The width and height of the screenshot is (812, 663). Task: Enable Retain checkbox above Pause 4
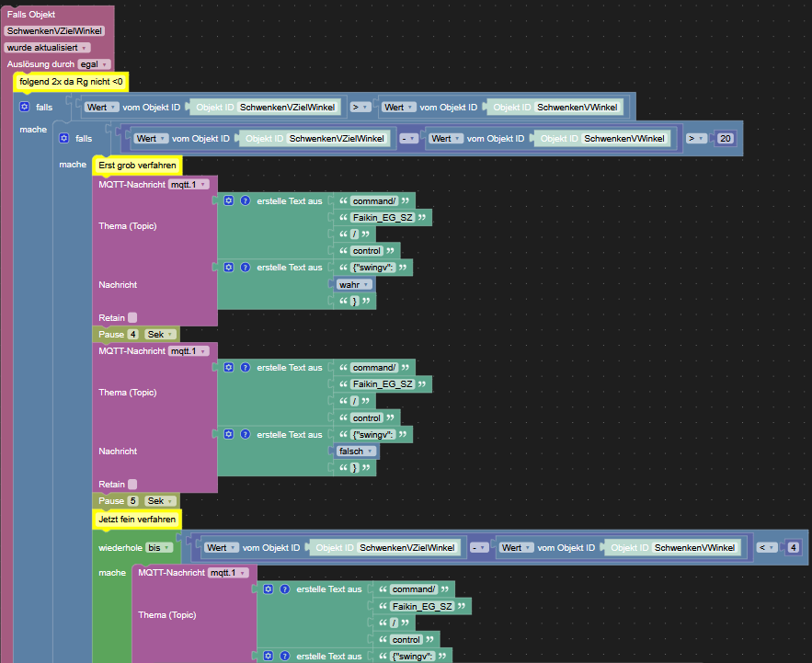point(132,317)
